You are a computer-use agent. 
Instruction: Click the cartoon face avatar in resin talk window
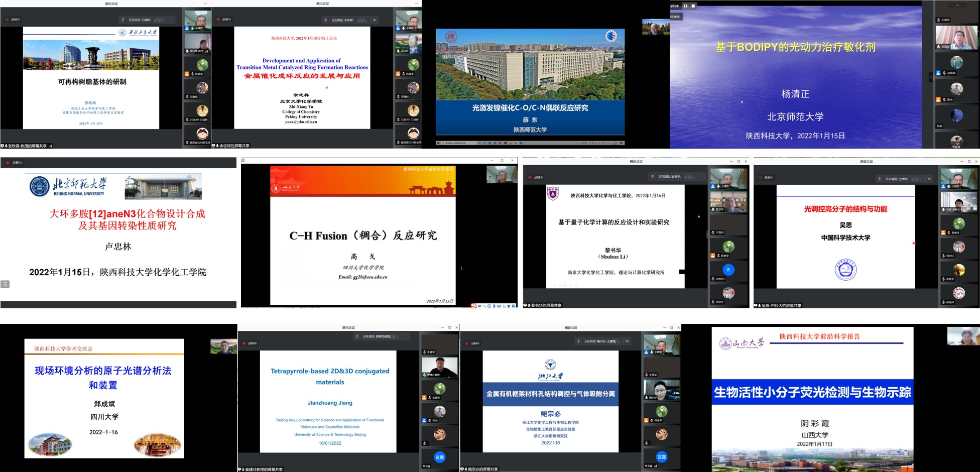[x=202, y=134]
